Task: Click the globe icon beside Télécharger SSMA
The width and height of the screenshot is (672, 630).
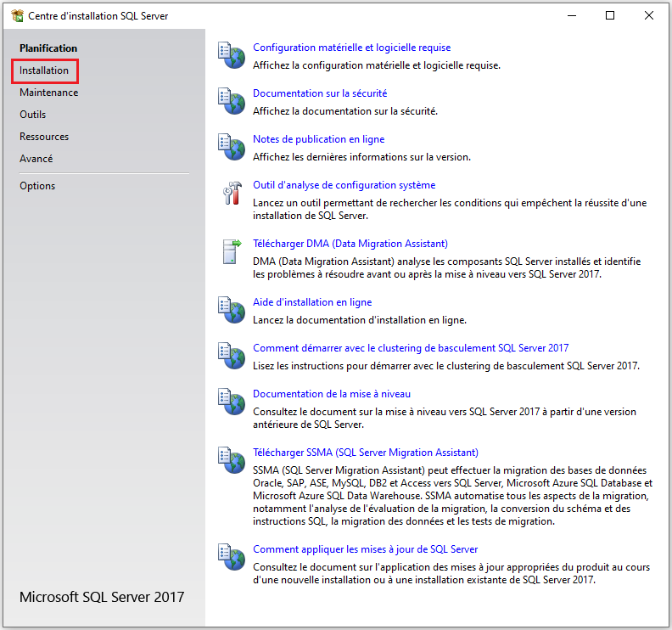Action: [x=232, y=460]
